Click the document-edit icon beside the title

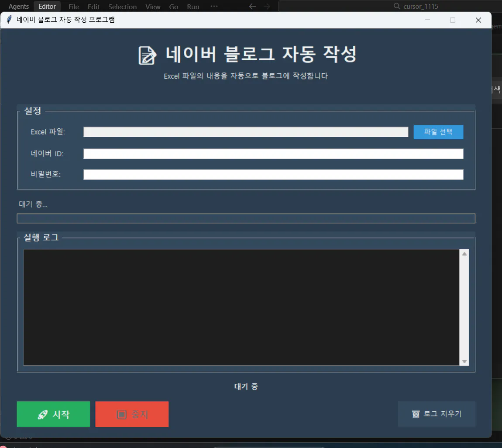(x=147, y=55)
